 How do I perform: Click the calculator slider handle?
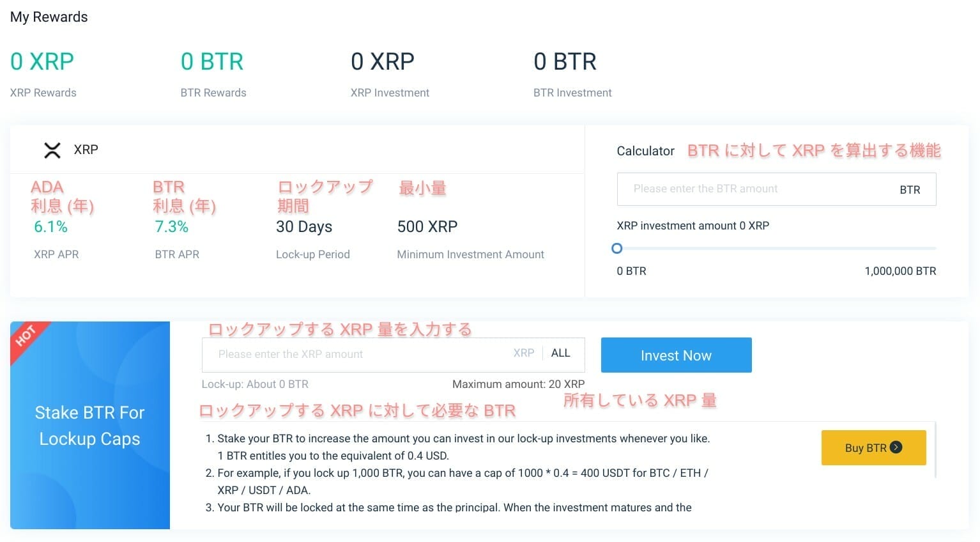point(616,248)
